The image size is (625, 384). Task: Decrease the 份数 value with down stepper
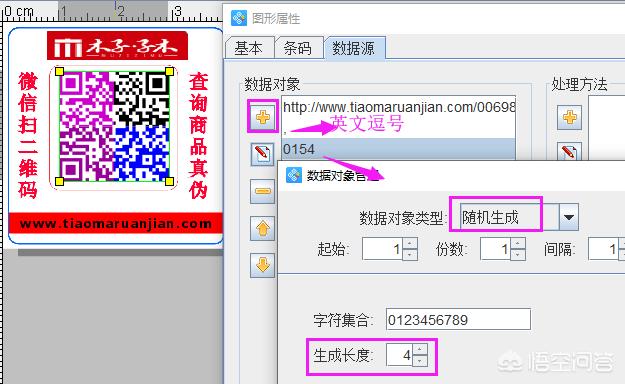(x=517, y=254)
